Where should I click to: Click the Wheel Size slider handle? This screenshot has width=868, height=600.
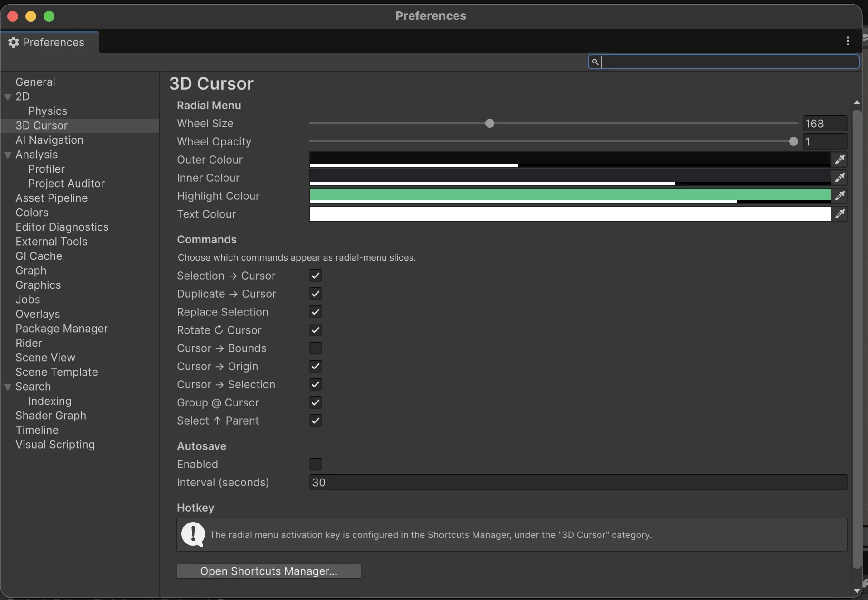(489, 123)
